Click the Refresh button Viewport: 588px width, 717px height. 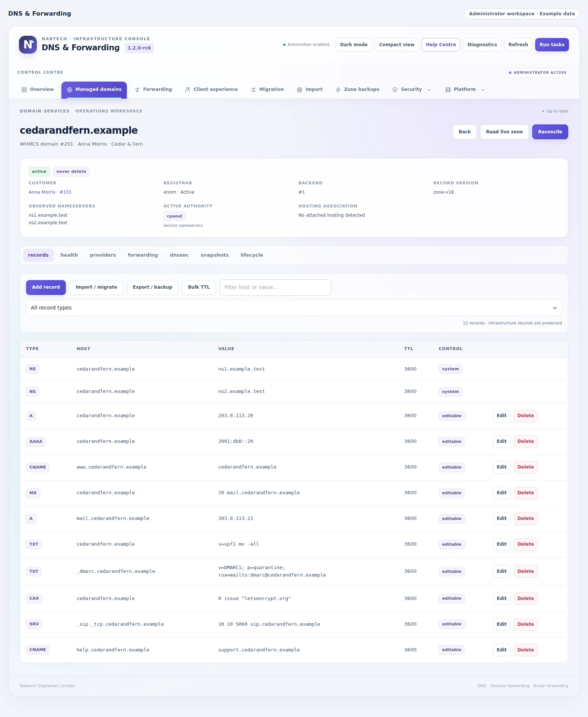click(x=518, y=45)
